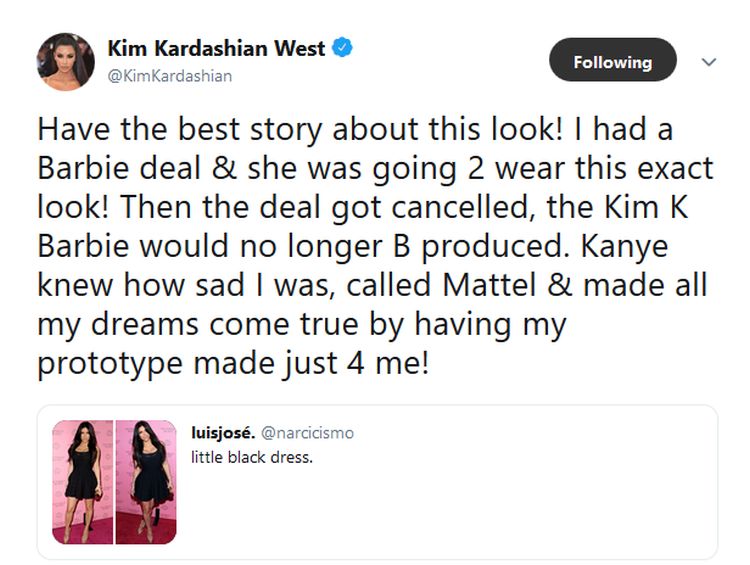Click the blue verified checkmark badge
This screenshot has height=565, width=750.
tap(342, 47)
